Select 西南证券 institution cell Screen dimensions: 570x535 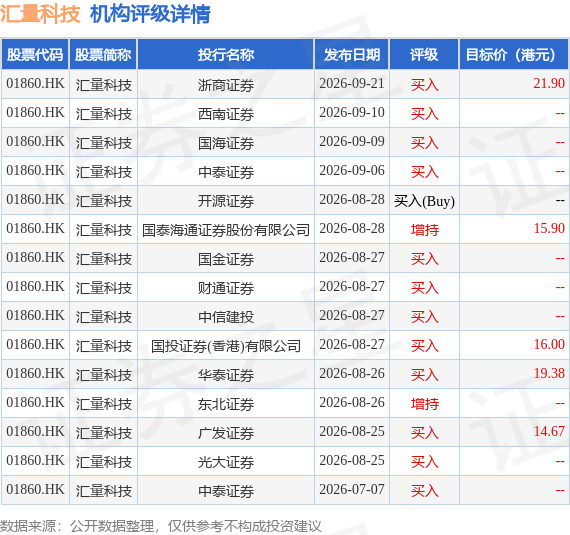(226, 113)
